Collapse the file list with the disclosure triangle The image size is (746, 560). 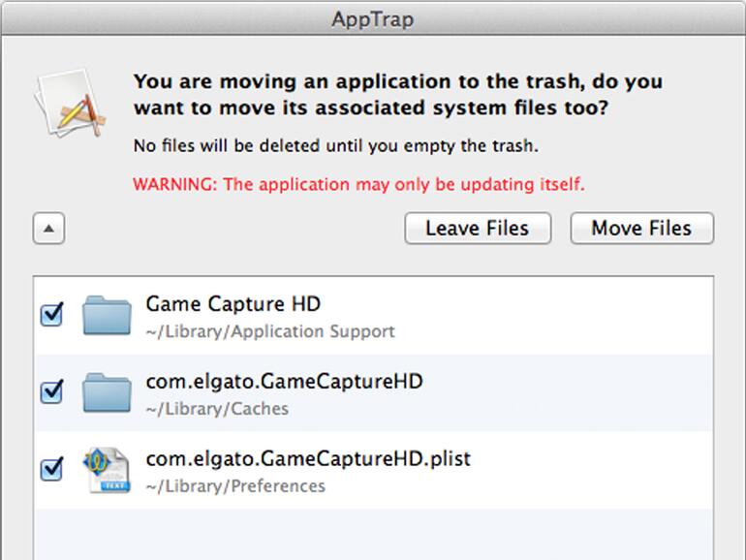coord(48,230)
